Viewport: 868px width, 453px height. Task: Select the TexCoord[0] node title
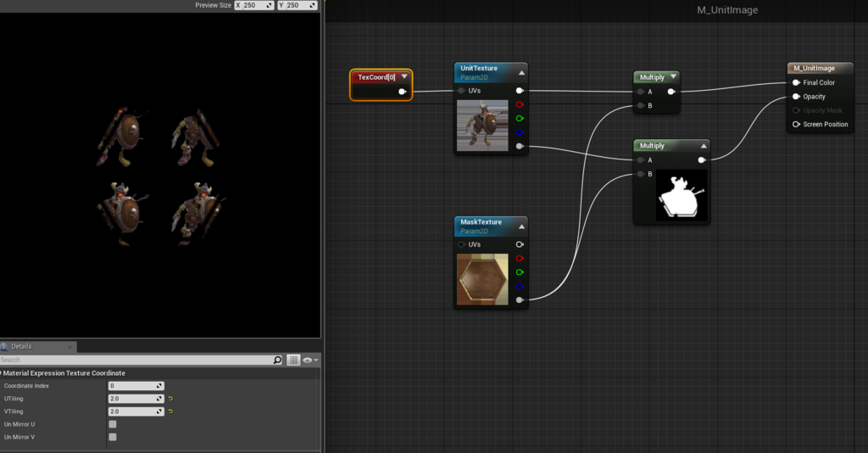(376, 77)
